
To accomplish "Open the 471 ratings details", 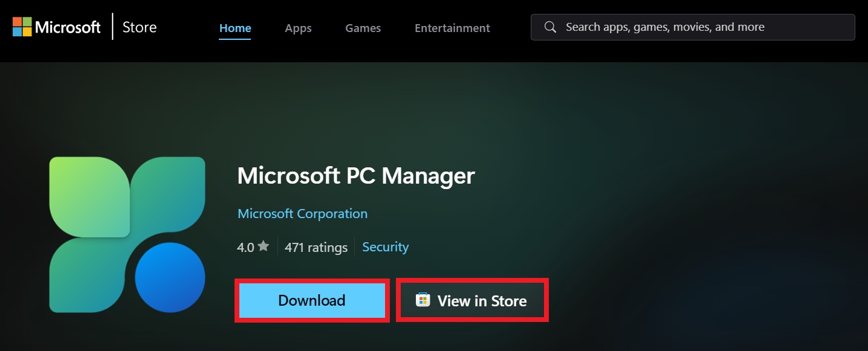I will click(x=316, y=246).
